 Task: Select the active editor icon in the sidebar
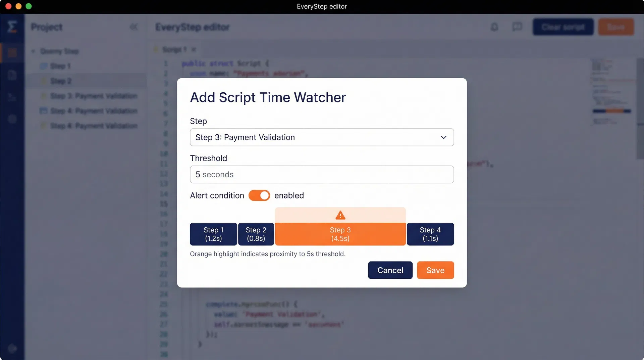pyautogui.click(x=12, y=52)
